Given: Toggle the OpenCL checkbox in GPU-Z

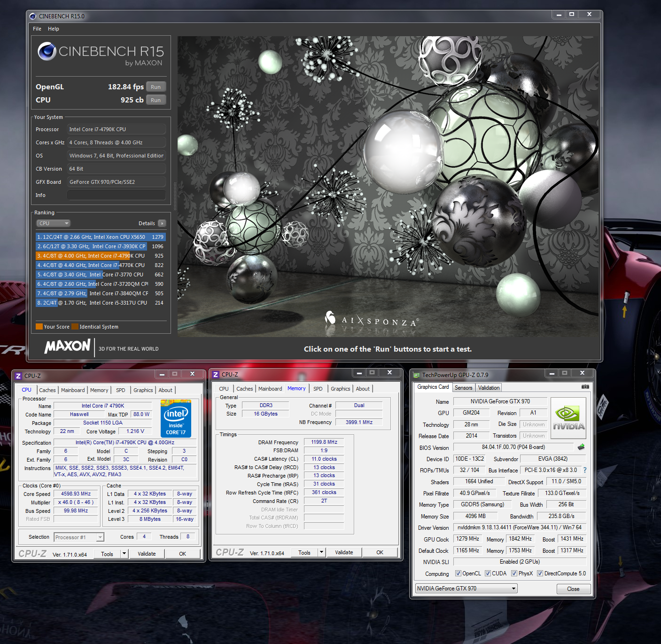Looking at the screenshot, I should pyautogui.click(x=458, y=573).
